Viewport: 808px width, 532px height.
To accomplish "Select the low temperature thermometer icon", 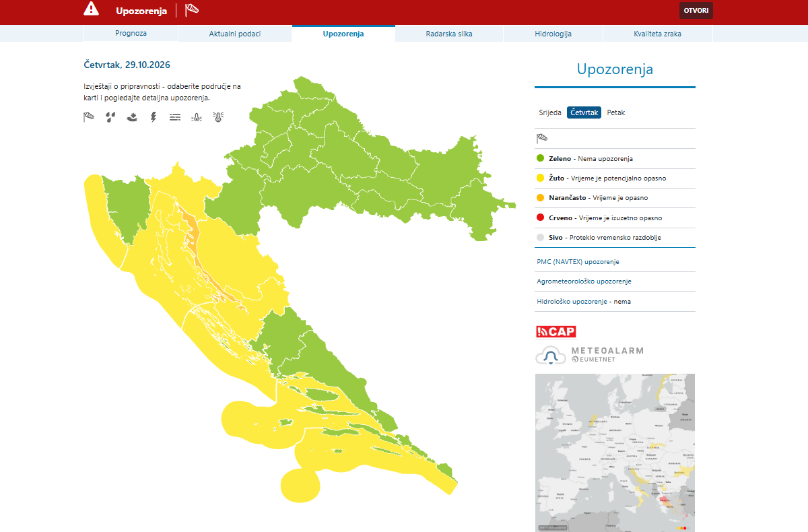I will pyautogui.click(x=197, y=117).
